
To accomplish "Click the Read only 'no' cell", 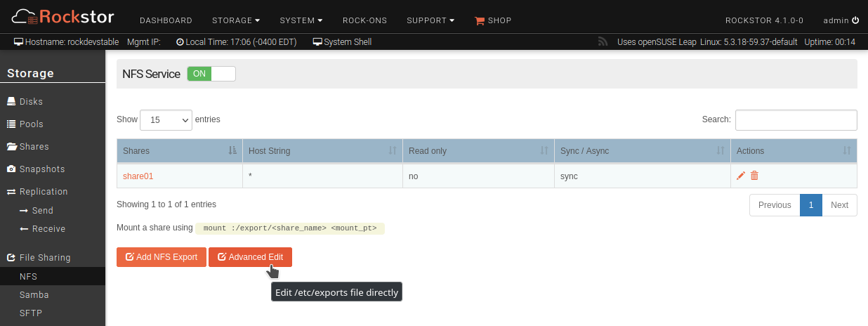I will pyautogui.click(x=478, y=176).
